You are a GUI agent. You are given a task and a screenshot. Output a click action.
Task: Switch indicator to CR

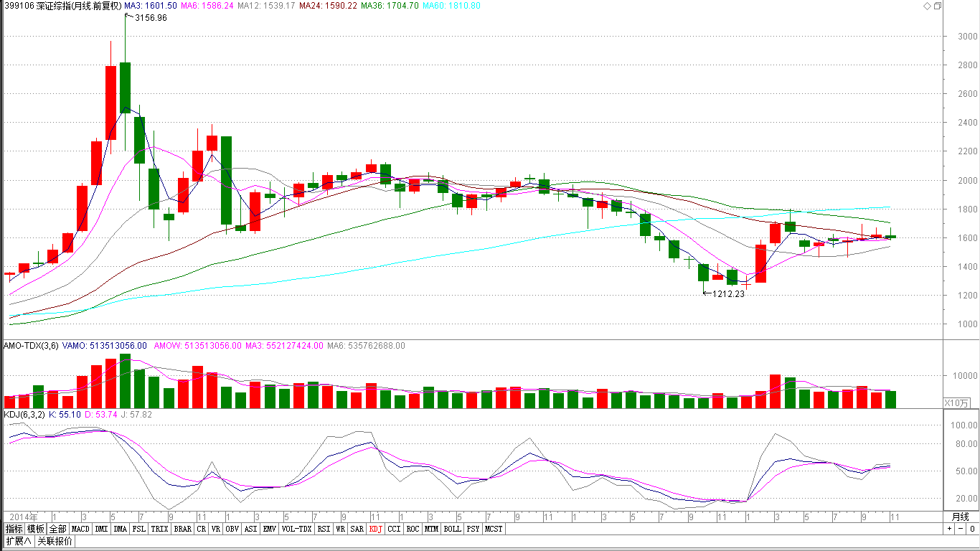202,529
